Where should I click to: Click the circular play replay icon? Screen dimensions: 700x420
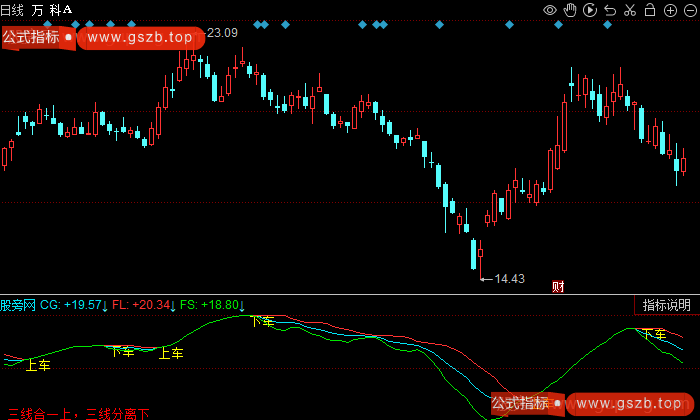pyautogui.click(x=589, y=10)
